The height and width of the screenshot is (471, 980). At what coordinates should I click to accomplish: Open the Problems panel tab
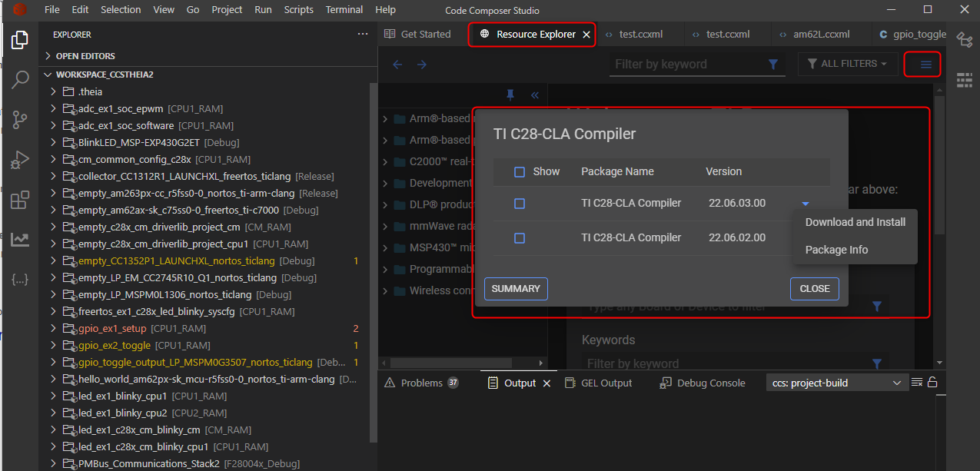(421, 383)
